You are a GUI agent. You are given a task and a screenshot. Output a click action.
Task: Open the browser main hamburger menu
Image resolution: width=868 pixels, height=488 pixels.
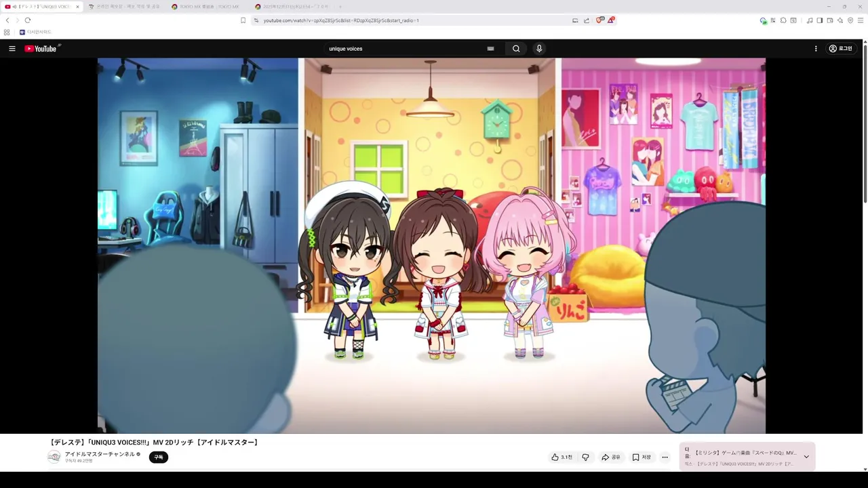tap(861, 20)
